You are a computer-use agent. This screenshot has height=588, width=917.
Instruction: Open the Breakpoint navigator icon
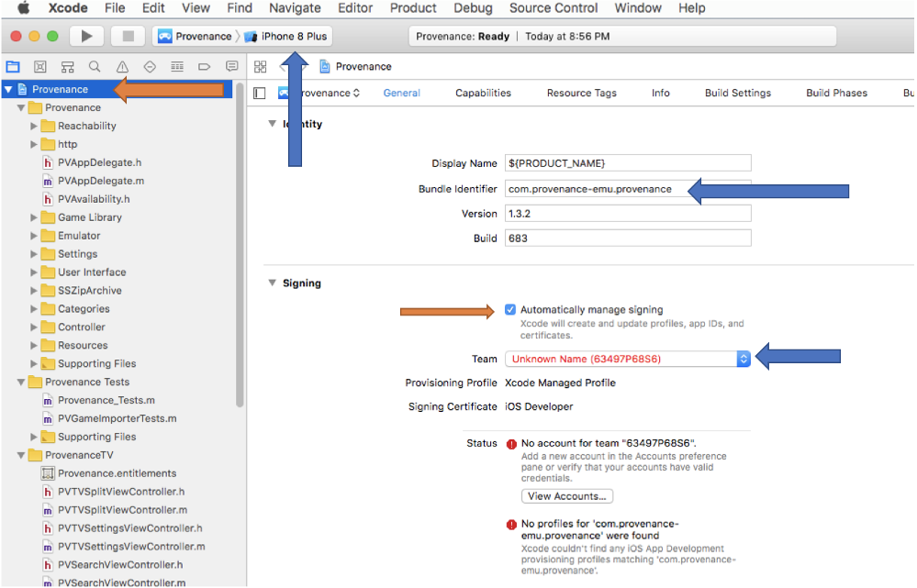(204, 67)
